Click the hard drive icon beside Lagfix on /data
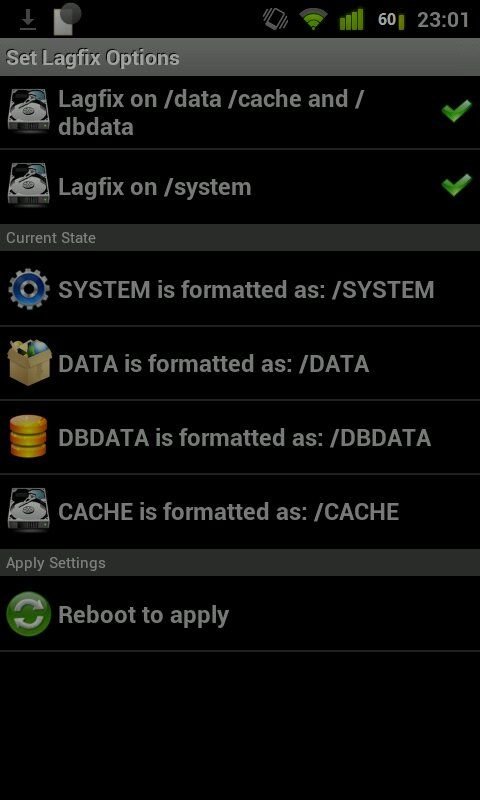 point(29,111)
